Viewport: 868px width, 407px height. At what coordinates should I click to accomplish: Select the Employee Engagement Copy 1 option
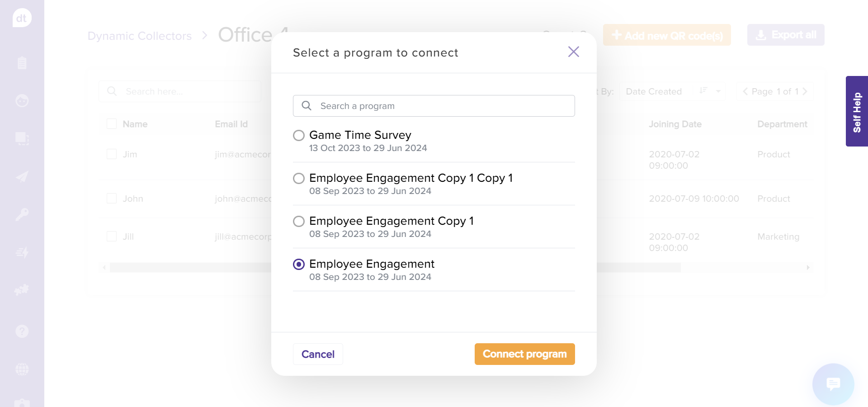click(x=299, y=221)
